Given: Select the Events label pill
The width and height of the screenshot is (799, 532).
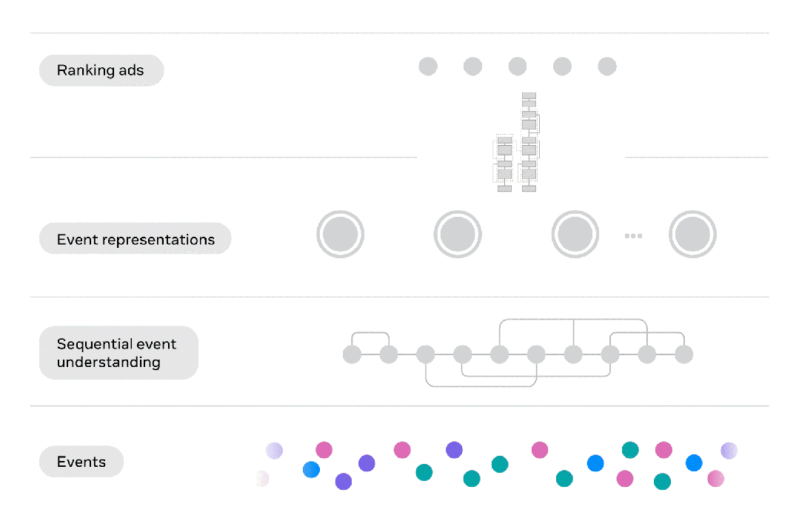Looking at the screenshot, I should coord(81,462).
